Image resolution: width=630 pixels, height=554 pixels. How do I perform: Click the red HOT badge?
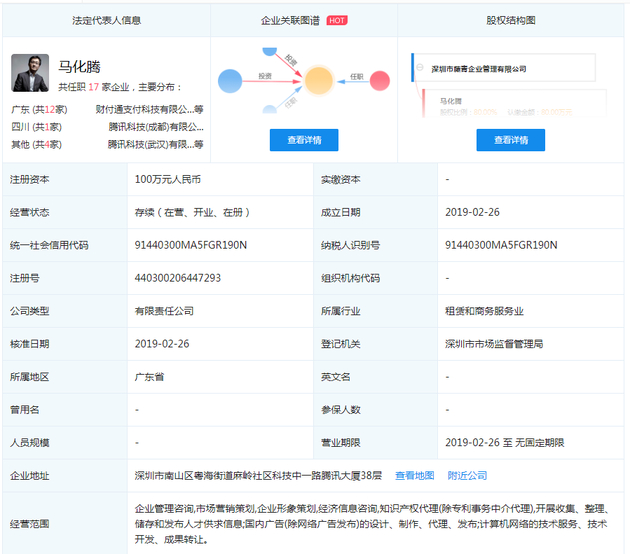[336, 19]
